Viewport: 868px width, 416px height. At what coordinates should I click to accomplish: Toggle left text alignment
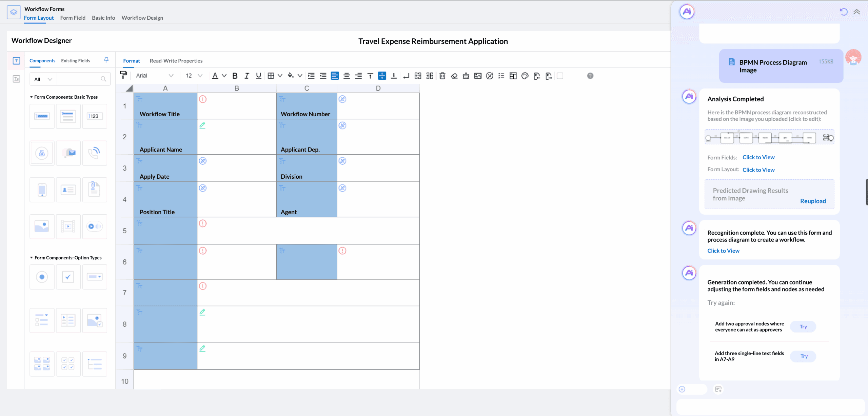(335, 76)
